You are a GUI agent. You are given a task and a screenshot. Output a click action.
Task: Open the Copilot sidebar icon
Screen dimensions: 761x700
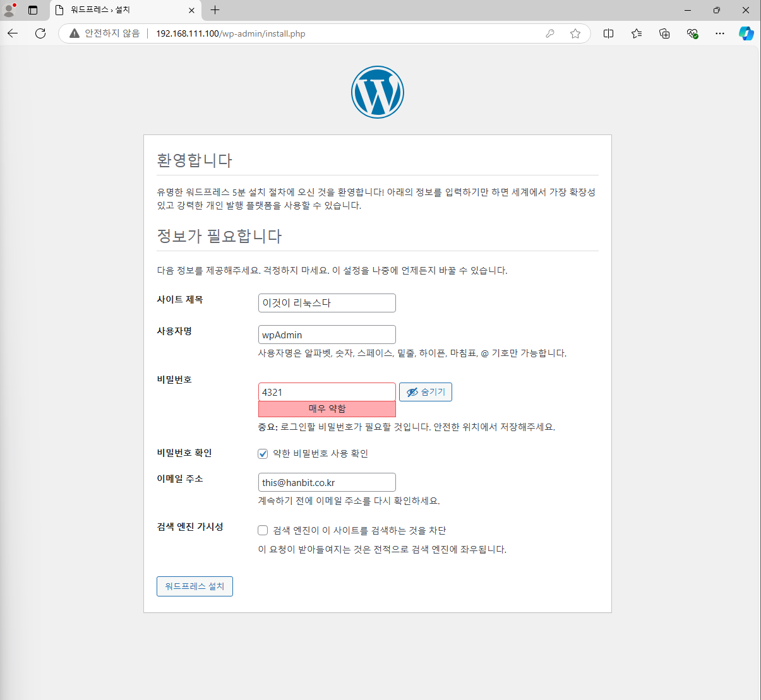pyautogui.click(x=746, y=33)
